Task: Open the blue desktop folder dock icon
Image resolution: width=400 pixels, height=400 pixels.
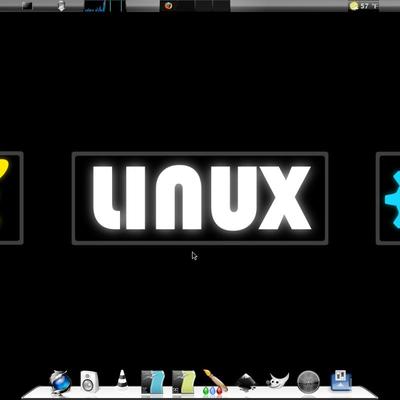Action: (x=341, y=381)
